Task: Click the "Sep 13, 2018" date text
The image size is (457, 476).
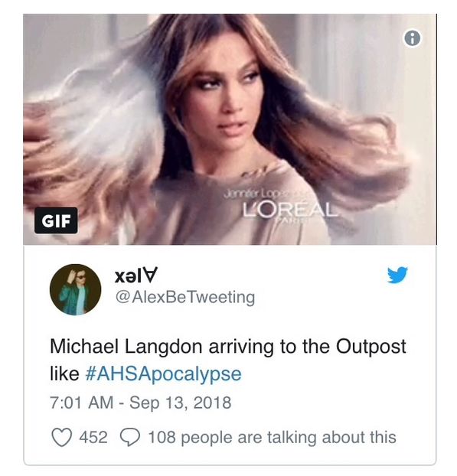Action: [x=181, y=403]
